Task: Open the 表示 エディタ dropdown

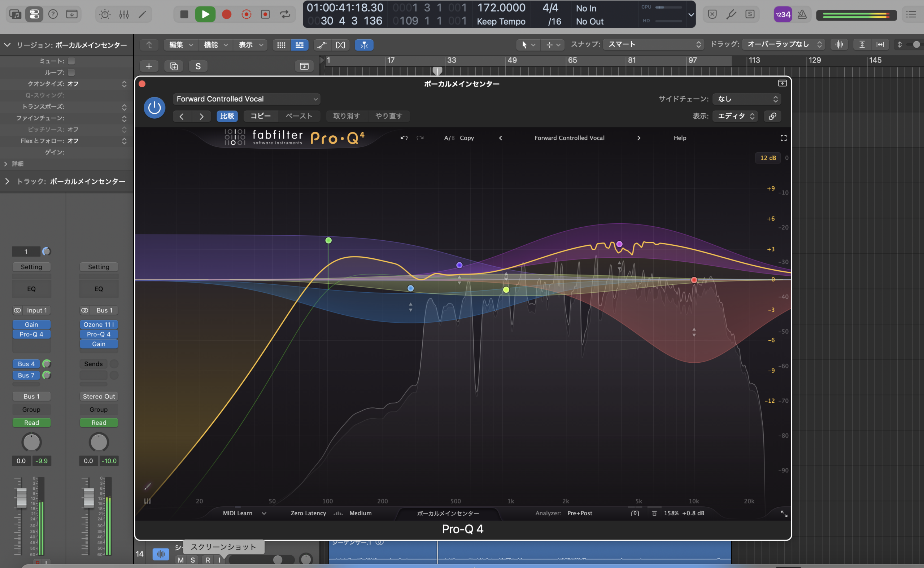Action: [x=735, y=116]
